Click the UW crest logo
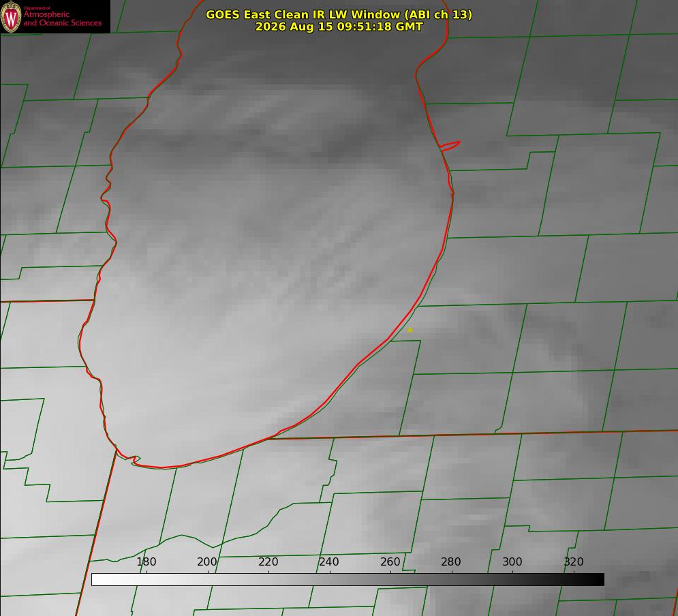This screenshot has height=616, width=678. (11, 16)
